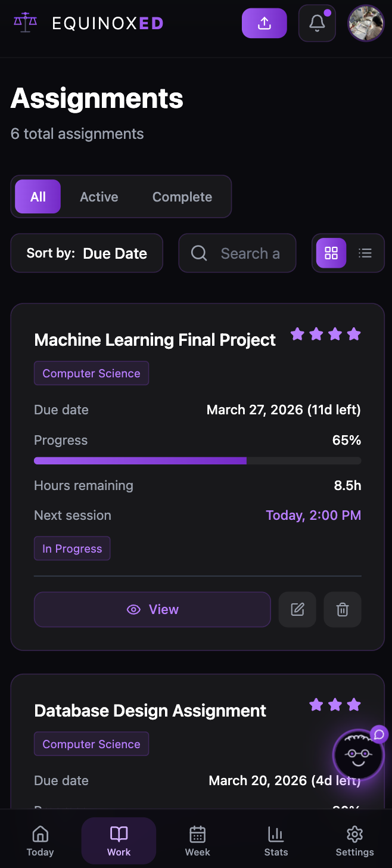The width and height of the screenshot is (392, 868).
Task: View the Machine Learning Final Project
Action: pos(153,609)
